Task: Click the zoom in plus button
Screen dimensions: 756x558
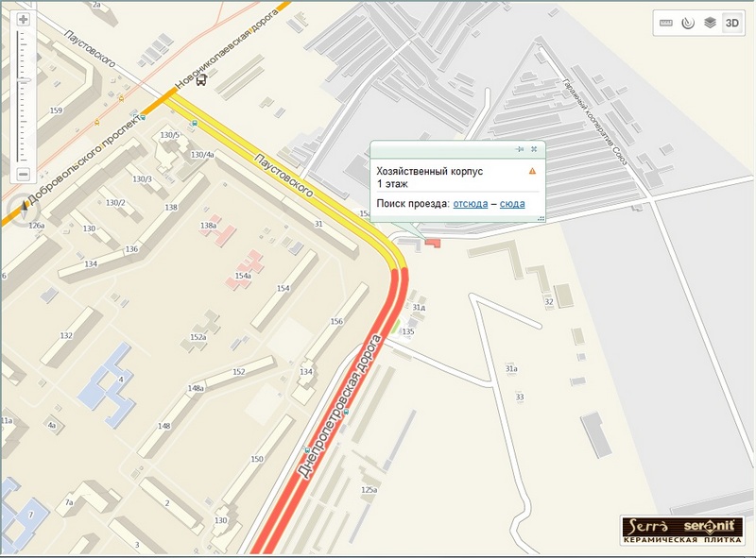Action: click(x=24, y=19)
